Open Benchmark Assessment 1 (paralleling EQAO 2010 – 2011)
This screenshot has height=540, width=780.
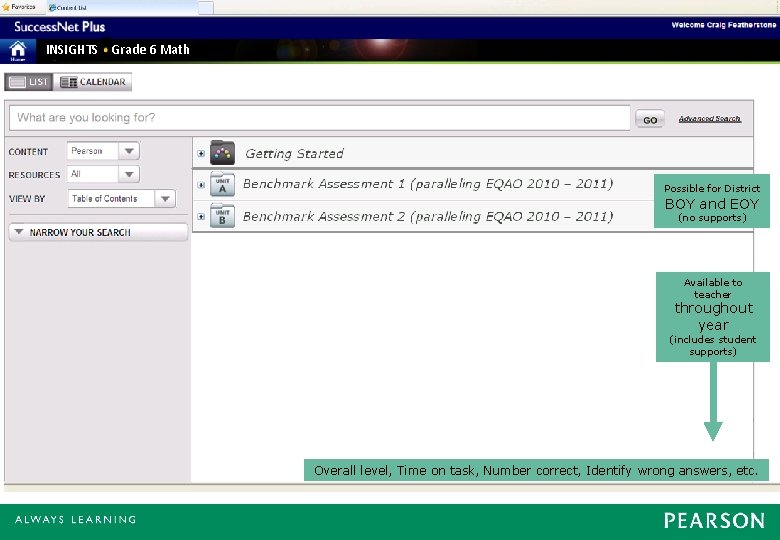coord(428,184)
